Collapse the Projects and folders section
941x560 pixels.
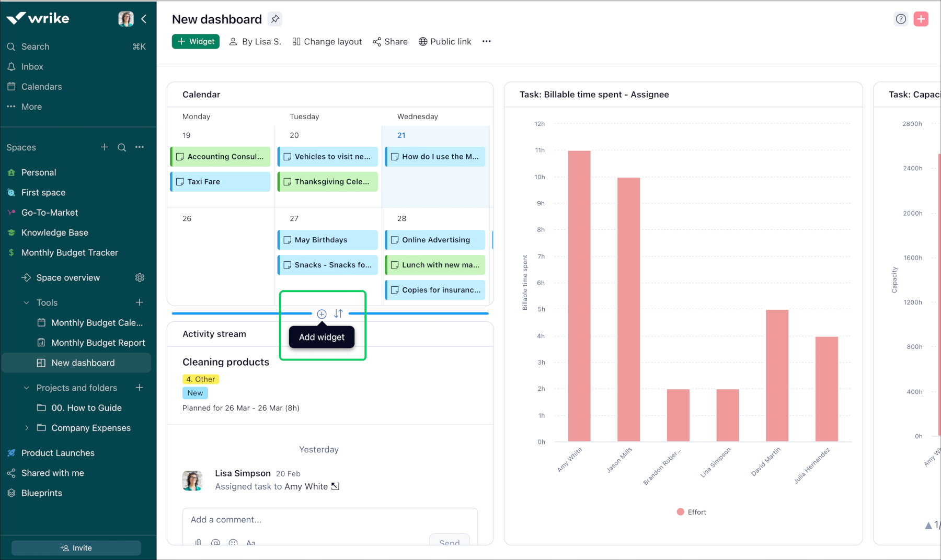tap(26, 388)
